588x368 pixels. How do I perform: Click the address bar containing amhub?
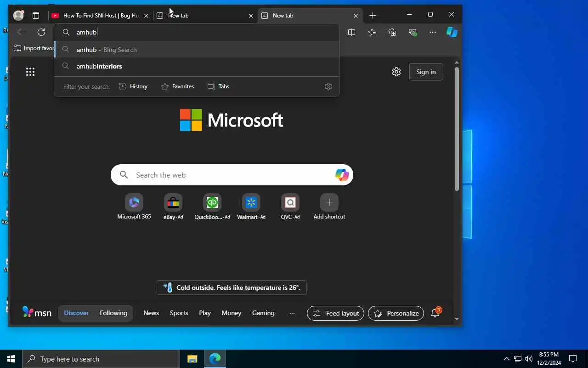[x=197, y=32]
